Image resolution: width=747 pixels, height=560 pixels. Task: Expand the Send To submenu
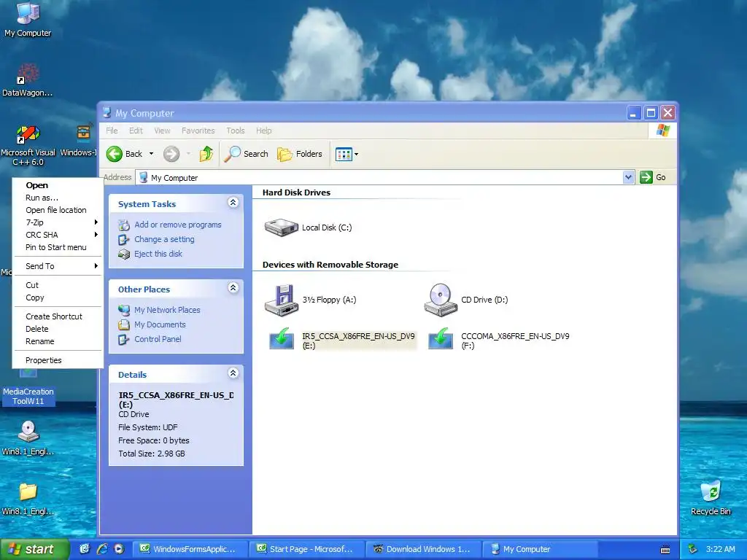[x=57, y=266]
